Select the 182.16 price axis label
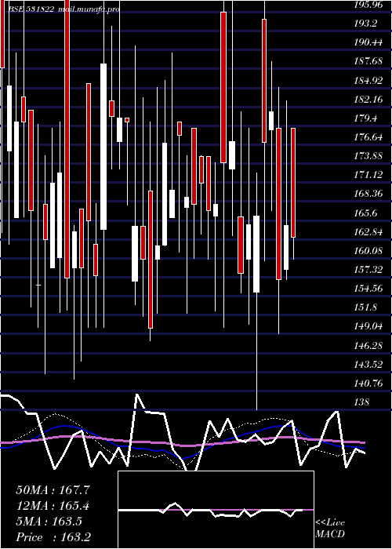The width and height of the screenshot is (392, 549). point(368,100)
